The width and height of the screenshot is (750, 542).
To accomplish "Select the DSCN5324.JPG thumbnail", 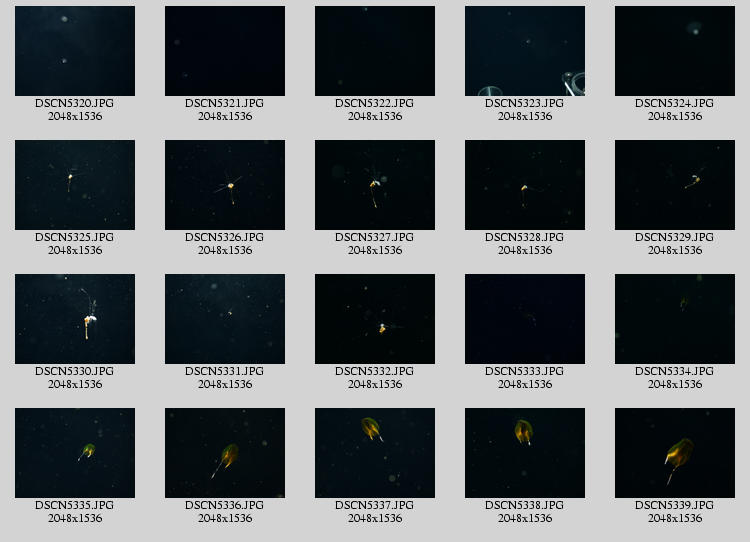I will (x=675, y=51).
